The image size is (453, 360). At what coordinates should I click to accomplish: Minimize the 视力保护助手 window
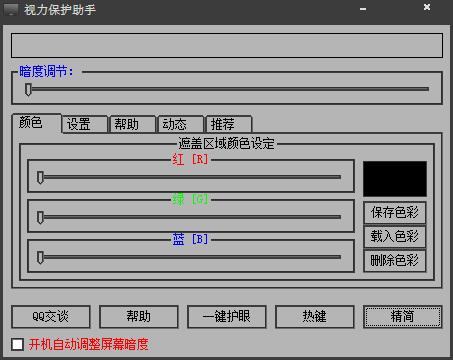point(363,9)
